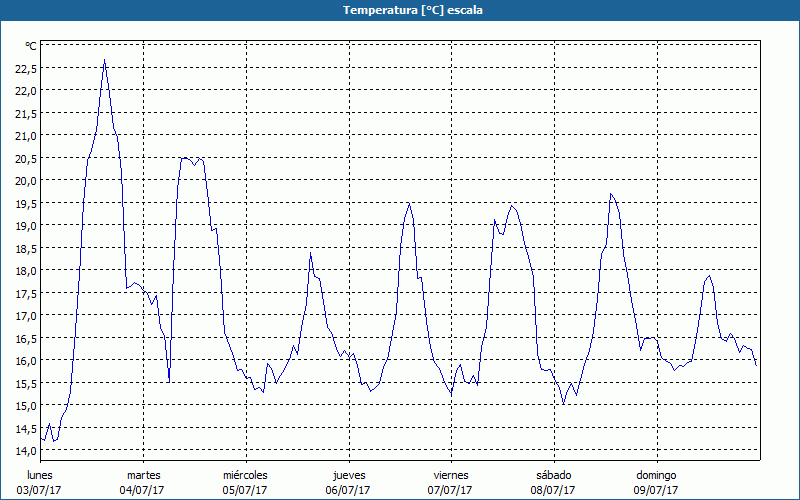Click the sharp dip just before the Tuesday peak
The width and height of the screenshot is (800, 500).
point(169,381)
